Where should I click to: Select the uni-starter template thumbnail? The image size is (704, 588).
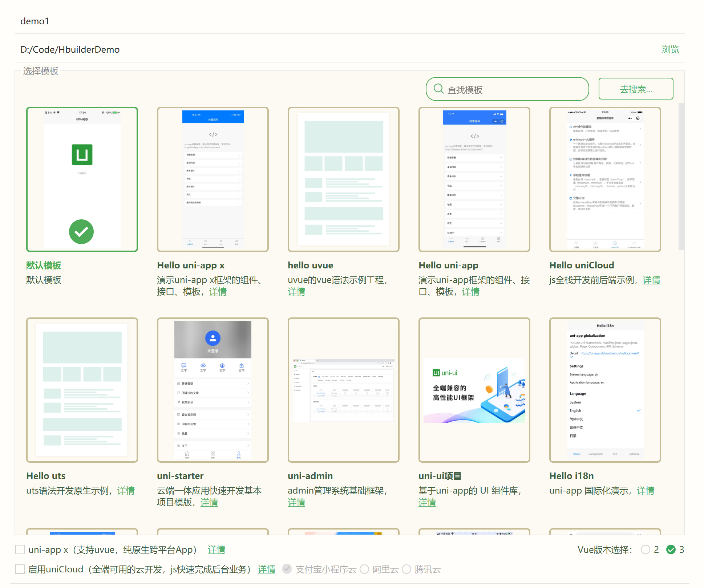[x=213, y=390]
